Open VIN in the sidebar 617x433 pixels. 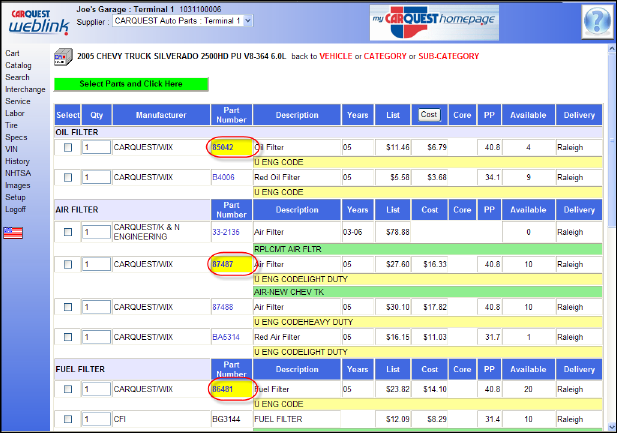(x=11, y=149)
